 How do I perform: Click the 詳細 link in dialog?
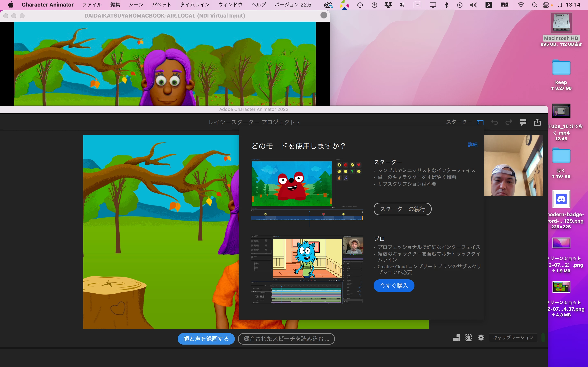click(473, 145)
